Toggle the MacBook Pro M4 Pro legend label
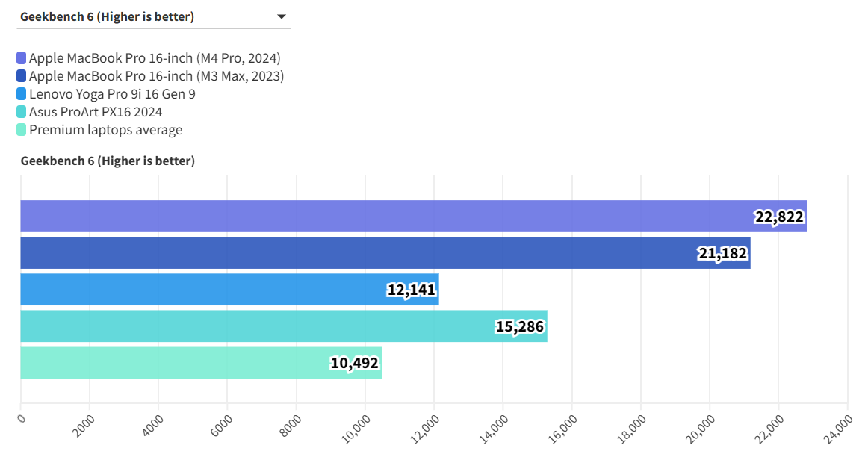The height and width of the screenshot is (451, 868). click(155, 58)
